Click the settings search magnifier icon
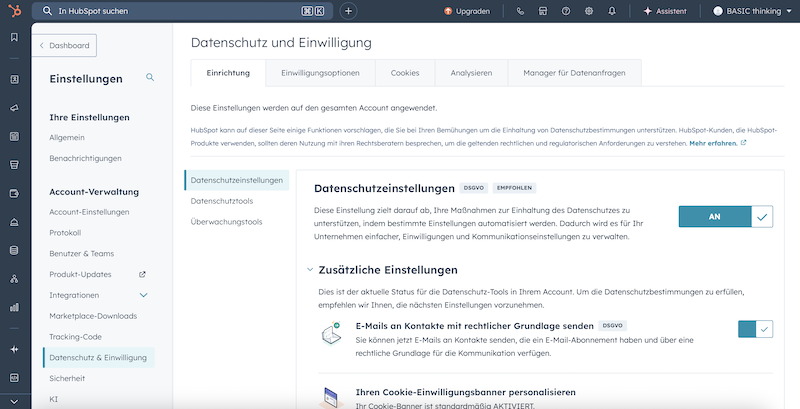The width and height of the screenshot is (800, 409). pos(150,78)
